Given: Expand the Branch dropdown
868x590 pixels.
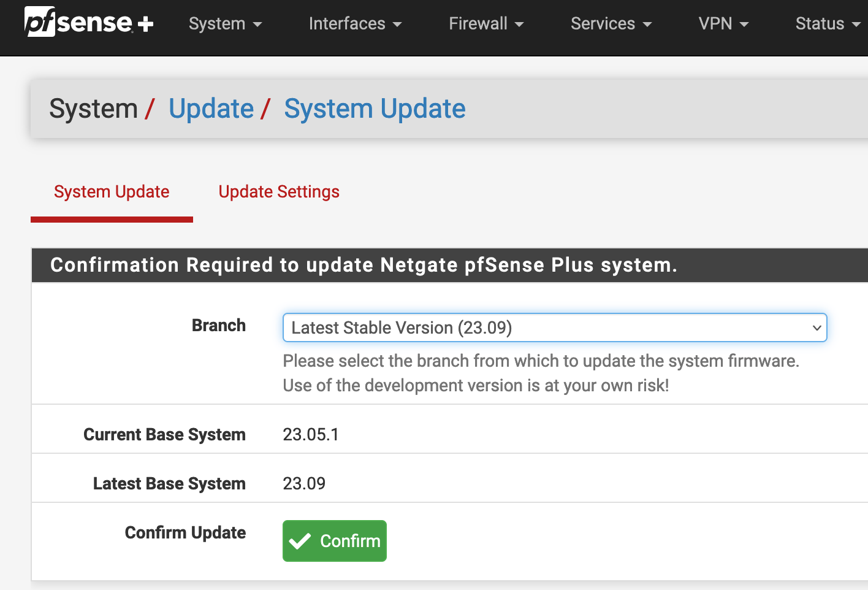Looking at the screenshot, I should point(555,328).
